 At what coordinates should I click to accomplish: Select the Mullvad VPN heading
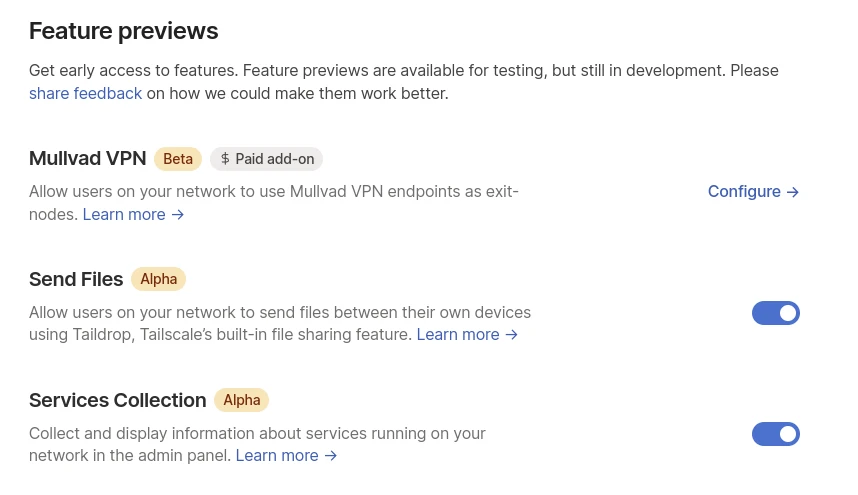pos(88,158)
